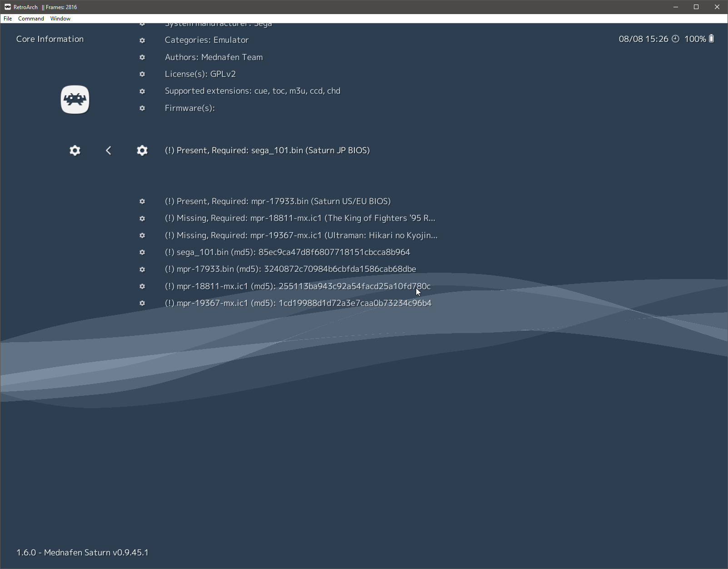
Task: Click the battery icon at 100%
Action: pos(712,39)
